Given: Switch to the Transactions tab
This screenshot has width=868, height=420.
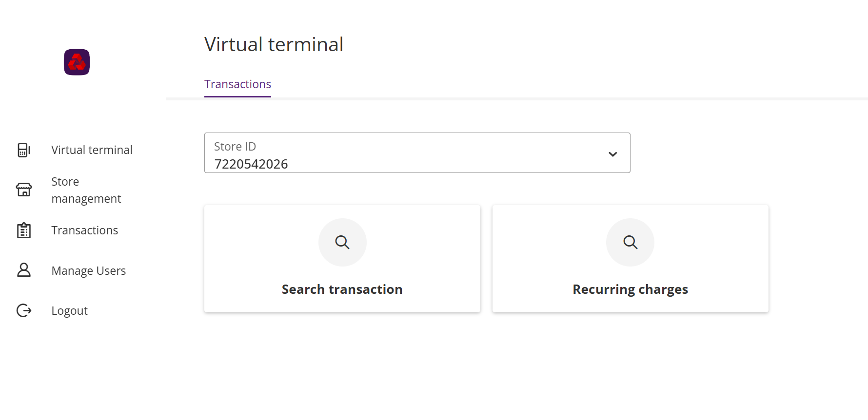Looking at the screenshot, I should [x=237, y=84].
